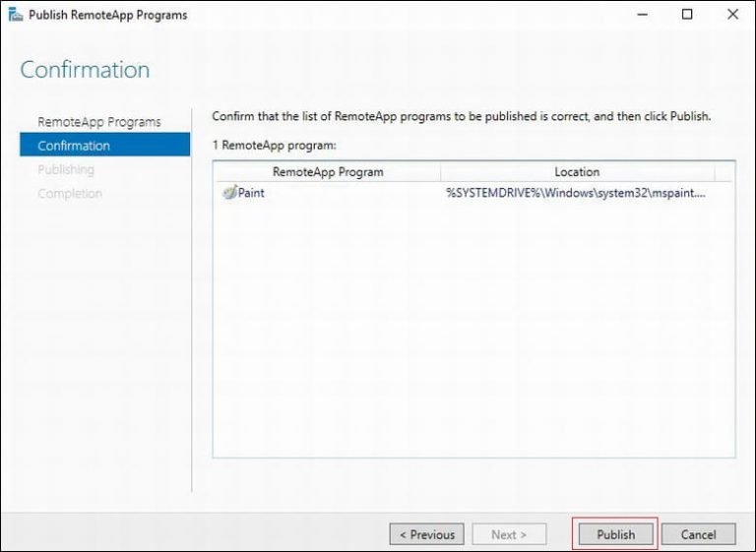
Task: Go back with the Previous button
Action: [x=427, y=534]
